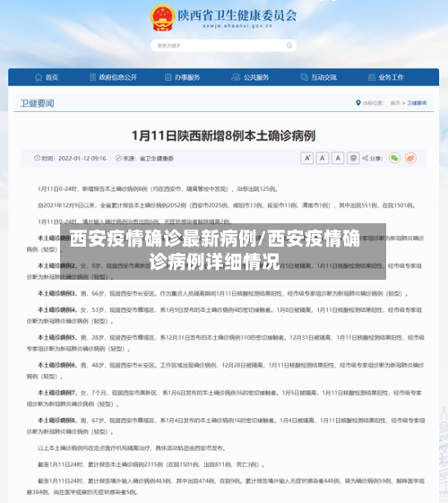
Task: Click the location pin icon in breadcrumb
Action: [358, 103]
